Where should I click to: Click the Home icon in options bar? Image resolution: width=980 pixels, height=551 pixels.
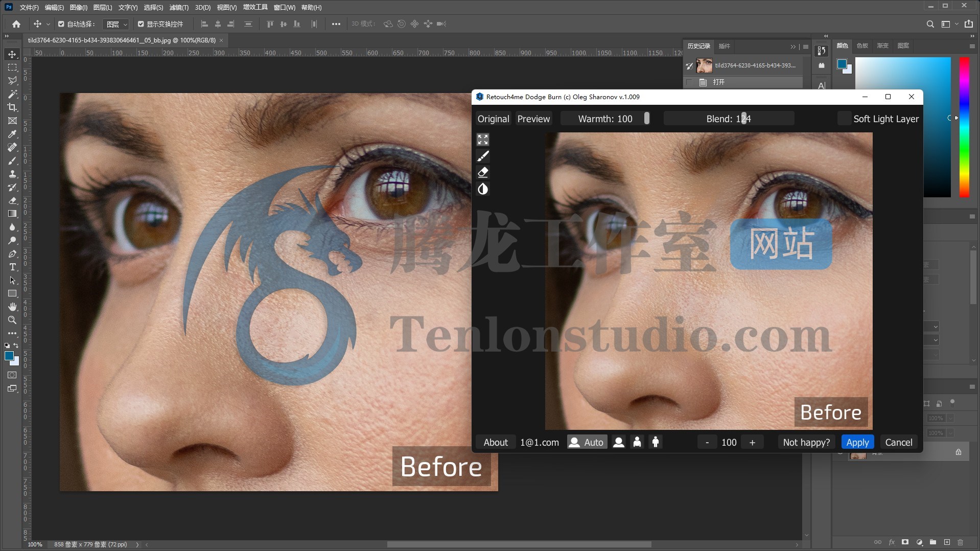click(x=16, y=24)
